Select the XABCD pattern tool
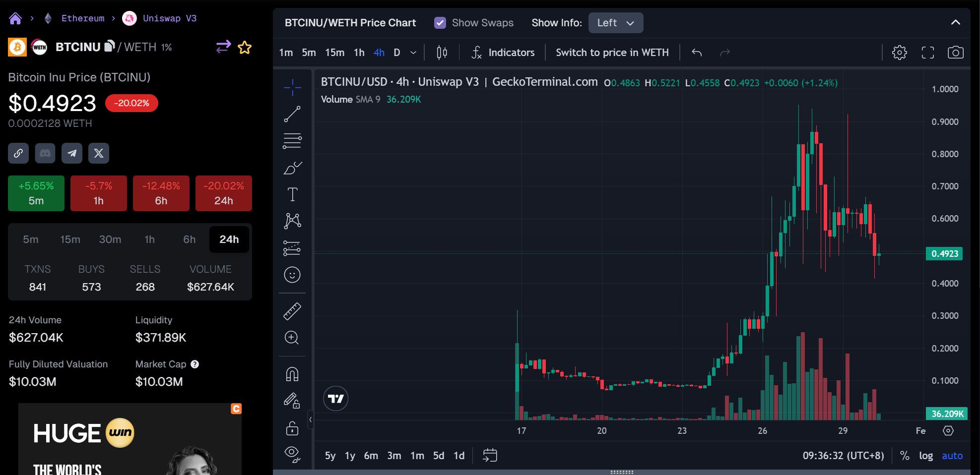980x475 pixels. pyautogui.click(x=292, y=221)
